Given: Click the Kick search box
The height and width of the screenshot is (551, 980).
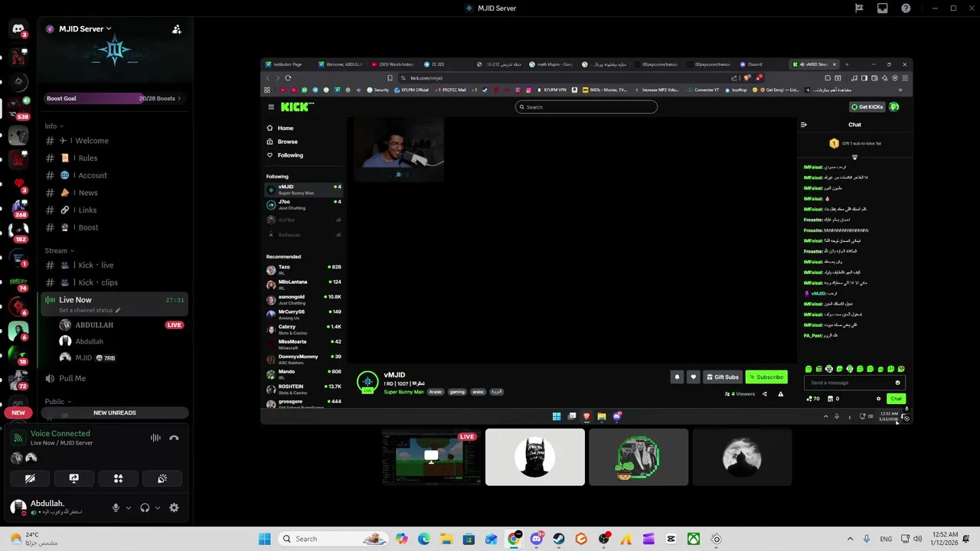Looking at the screenshot, I should pyautogui.click(x=586, y=107).
